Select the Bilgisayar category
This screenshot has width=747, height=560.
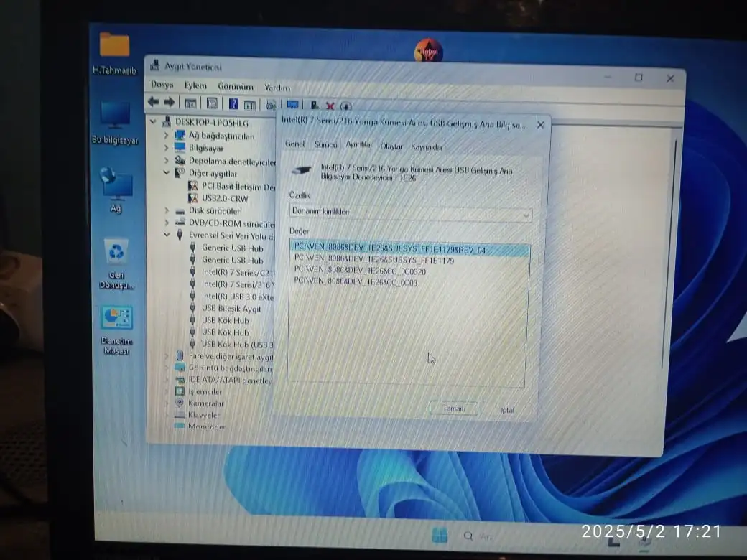(206, 148)
